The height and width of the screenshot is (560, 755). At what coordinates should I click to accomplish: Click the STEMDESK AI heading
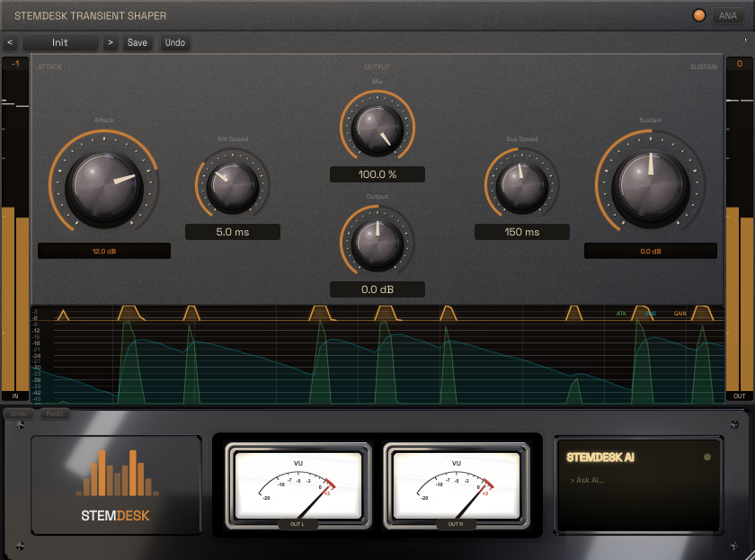pos(600,457)
